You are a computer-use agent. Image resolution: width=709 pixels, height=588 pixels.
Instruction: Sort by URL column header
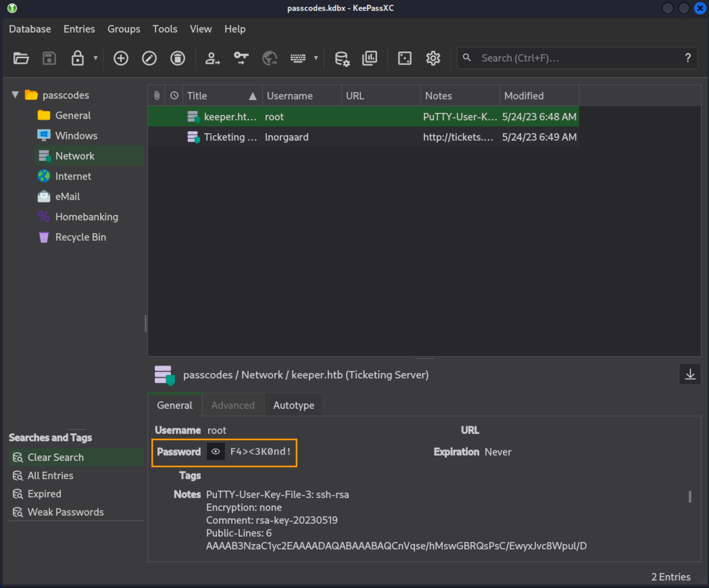coord(381,96)
